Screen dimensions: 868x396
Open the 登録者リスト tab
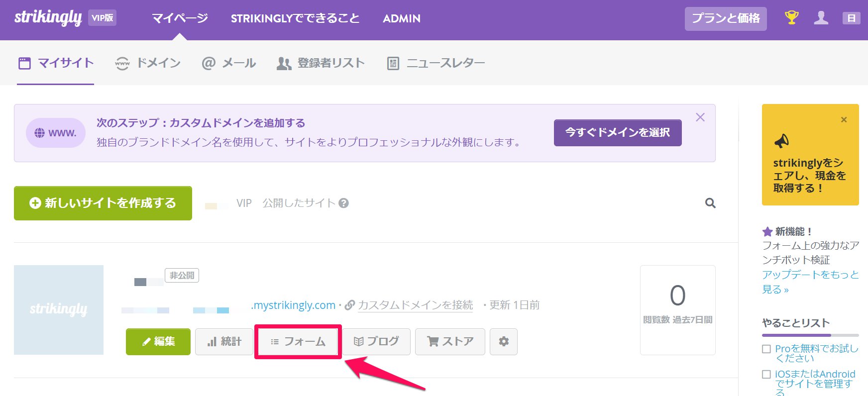321,63
